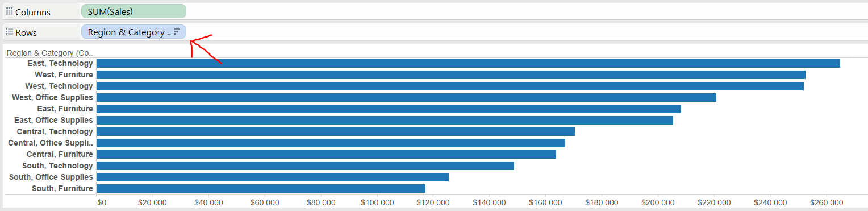Click the Rows shelf icon

pyautogui.click(x=9, y=32)
